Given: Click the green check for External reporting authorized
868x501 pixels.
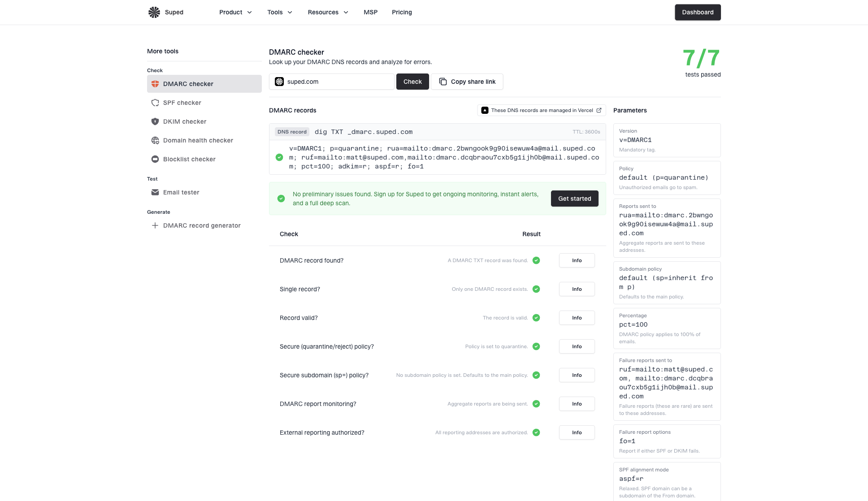Looking at the screenshot, I should [x=536, y=432].
